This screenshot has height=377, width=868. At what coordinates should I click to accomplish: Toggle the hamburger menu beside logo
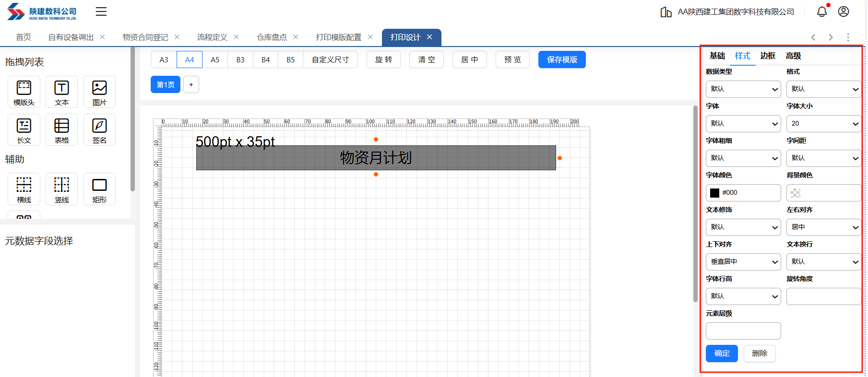tap(101, 12)
